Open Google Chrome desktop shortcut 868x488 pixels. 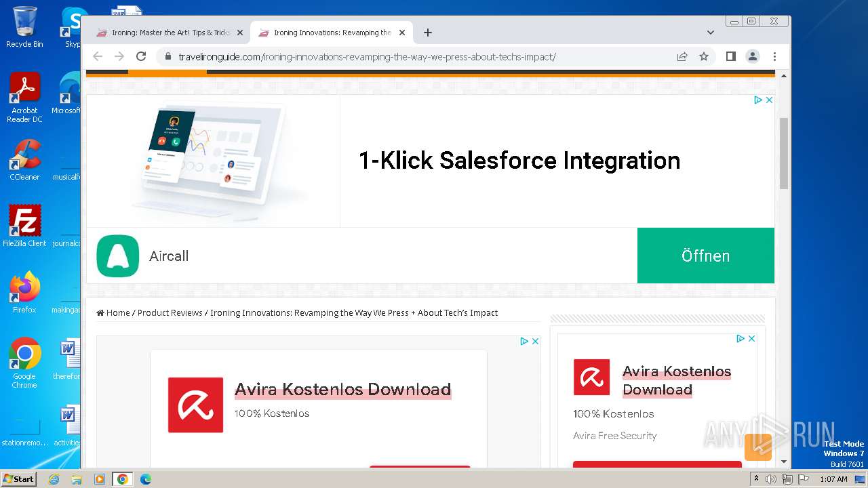click(24, 363)
